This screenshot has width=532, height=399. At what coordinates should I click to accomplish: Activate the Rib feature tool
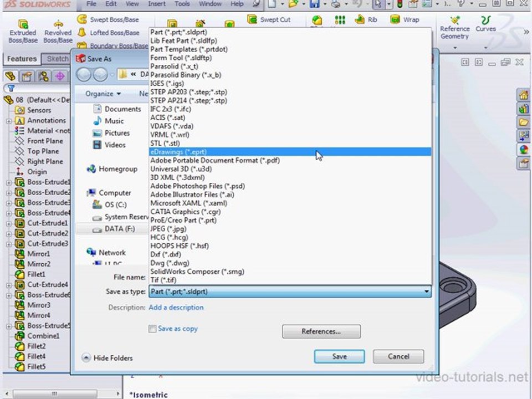click(366, 20)
